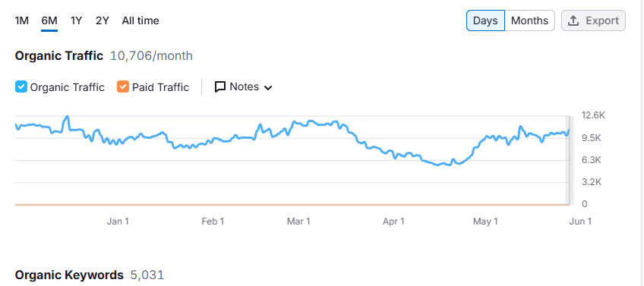Click the orange Paid Traffic baseline
This screenshot has width=644, height=286.
point(291,204)
